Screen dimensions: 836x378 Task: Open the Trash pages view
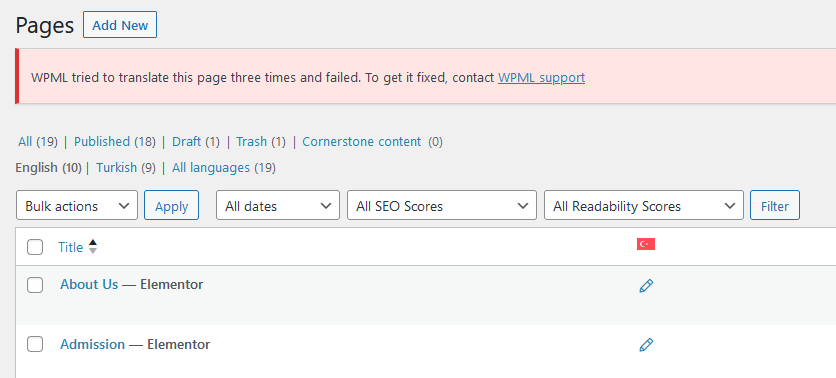[251, 142]
